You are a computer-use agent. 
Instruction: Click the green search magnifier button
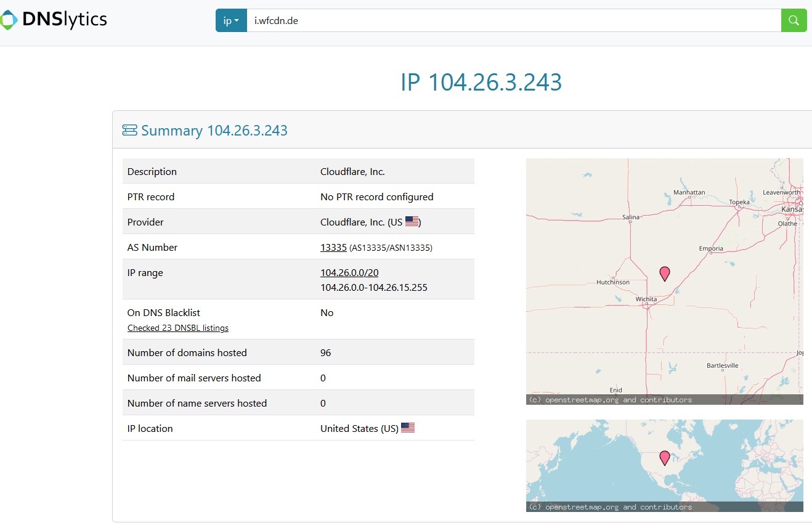pyautogui.click(x=794, y=20)
